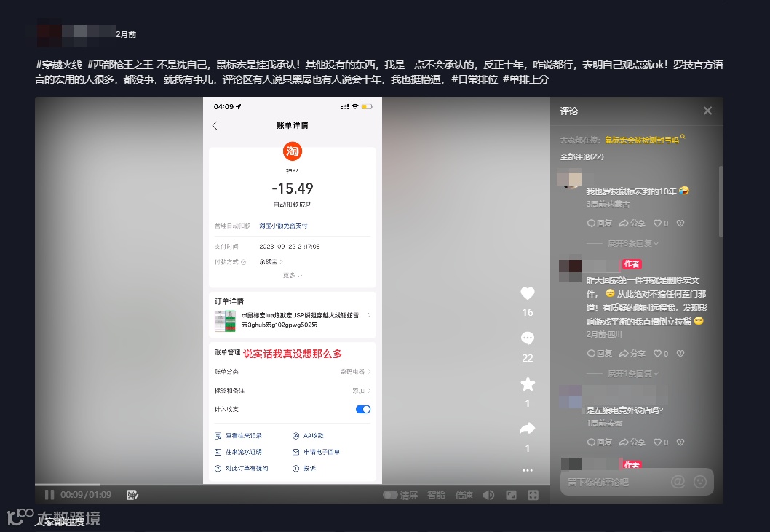Open the three-dots more options menu

[x=528, y=470]
